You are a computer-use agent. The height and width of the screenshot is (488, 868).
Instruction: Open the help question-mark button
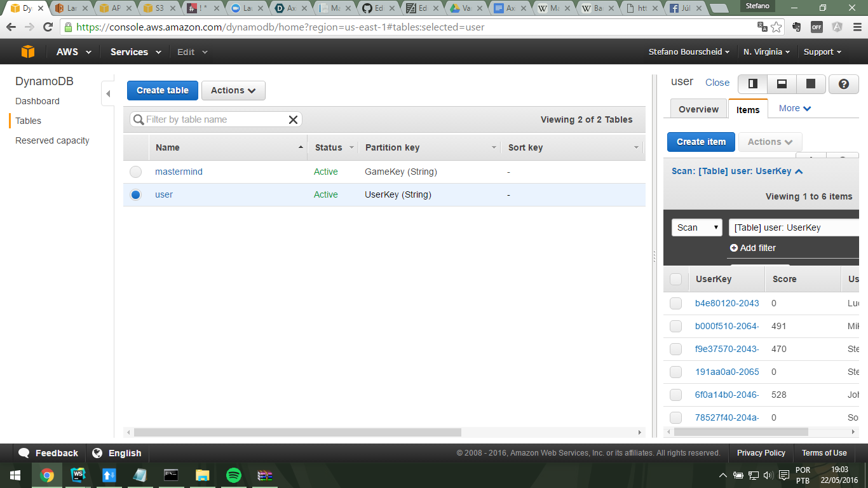(844, 84)
